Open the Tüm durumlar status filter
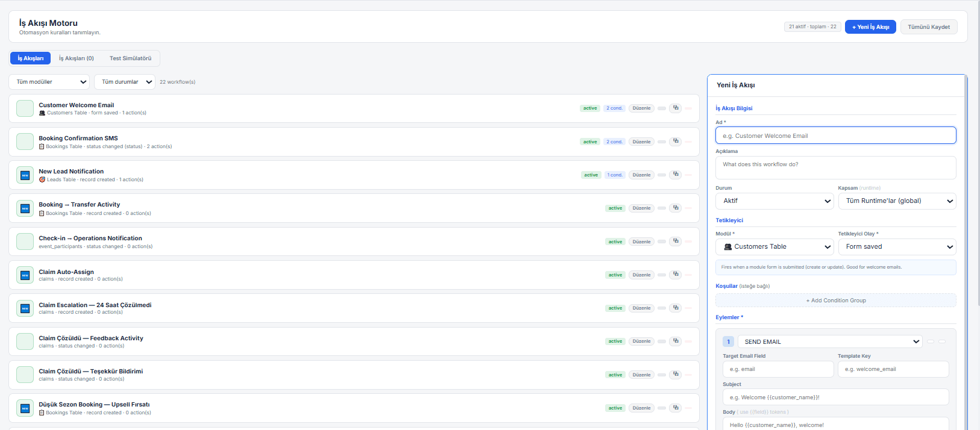This screenshot has height=430, width=980. point(125,82)
